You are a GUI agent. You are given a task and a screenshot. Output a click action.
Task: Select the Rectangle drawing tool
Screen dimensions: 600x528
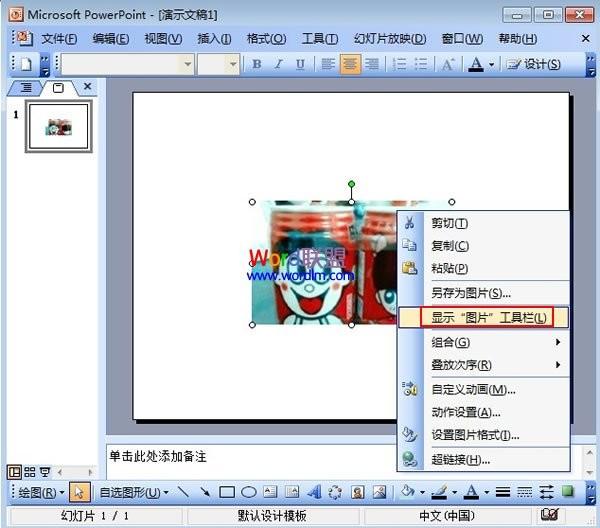pyautogui.click(x=227, y=492)
